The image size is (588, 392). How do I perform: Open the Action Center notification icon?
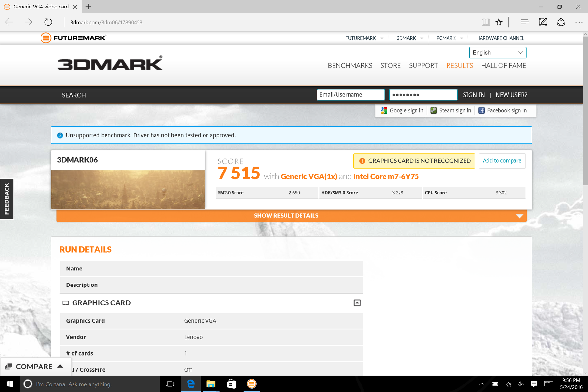534,384
